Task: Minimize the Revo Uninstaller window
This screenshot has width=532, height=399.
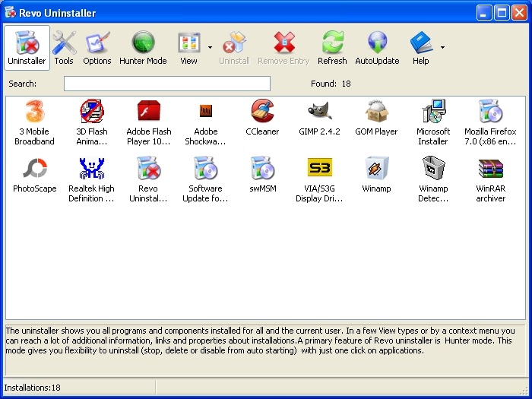Action: click(484, 13)
